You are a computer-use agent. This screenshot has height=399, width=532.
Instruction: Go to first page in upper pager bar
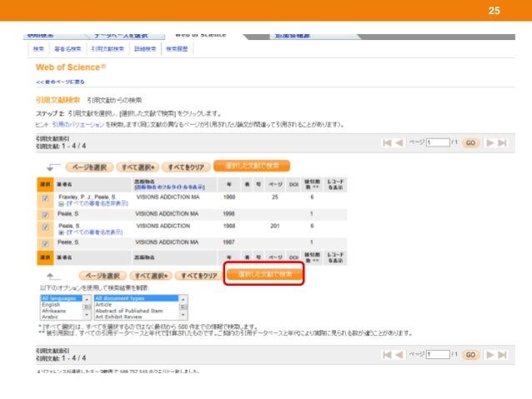(x=387, y=142)
